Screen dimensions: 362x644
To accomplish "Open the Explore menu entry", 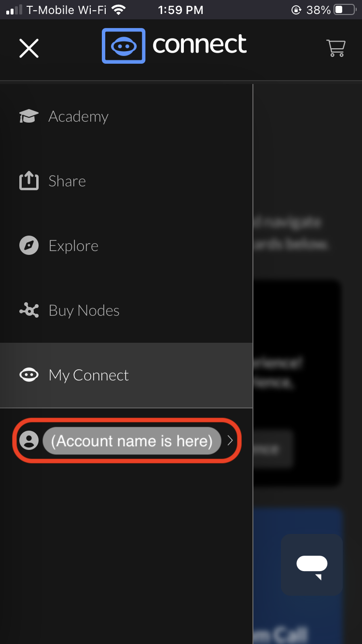I will point(126,246).
